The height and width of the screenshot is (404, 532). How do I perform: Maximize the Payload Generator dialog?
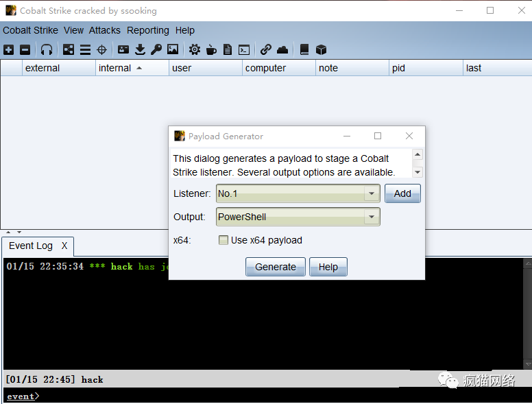point(378,136)
